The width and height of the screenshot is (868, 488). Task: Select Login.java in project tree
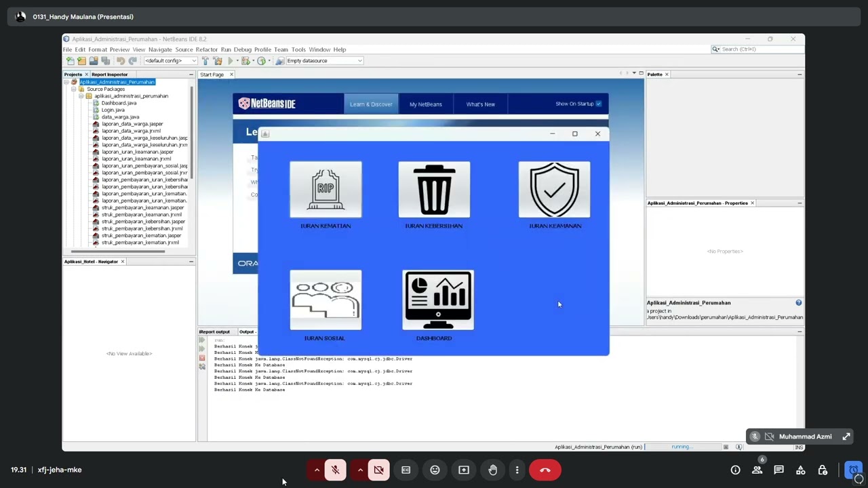(113, 110)
